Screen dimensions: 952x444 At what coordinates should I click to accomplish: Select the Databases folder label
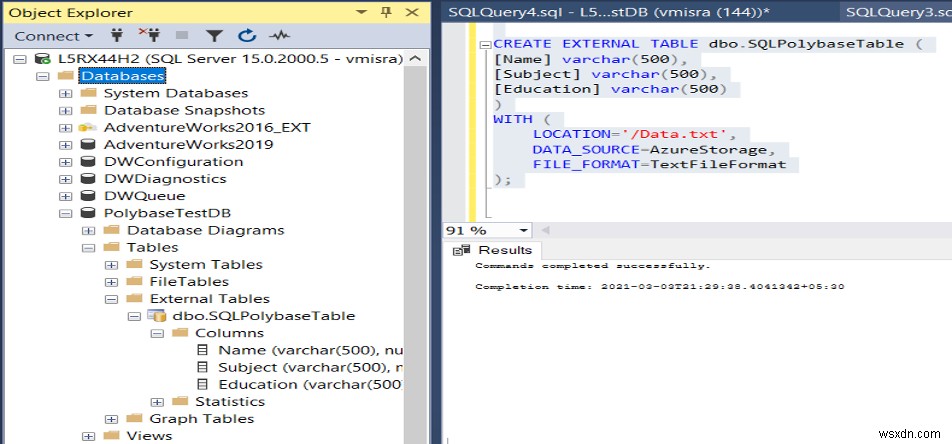click(123, 76)
